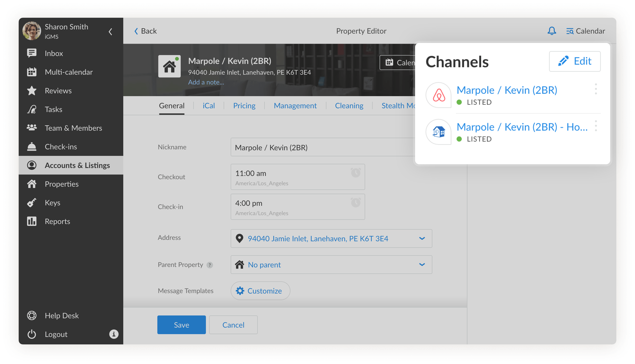Click the HomeAway channel logo icon
The image size is (635, 364).
pos(438,132)
